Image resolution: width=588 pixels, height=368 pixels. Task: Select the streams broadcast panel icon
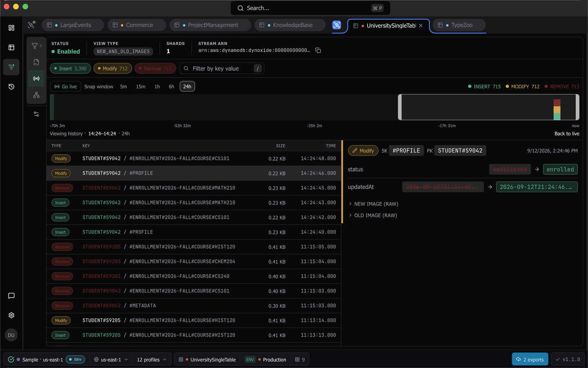point(36,79)
